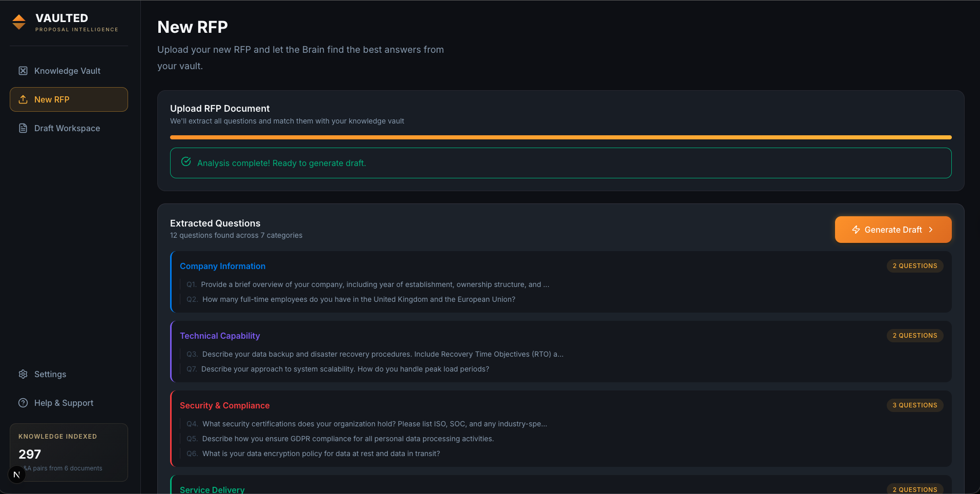Click the N avatar bubble at bottom left
This screenshot has width=980, height=494.
(16, 474)
